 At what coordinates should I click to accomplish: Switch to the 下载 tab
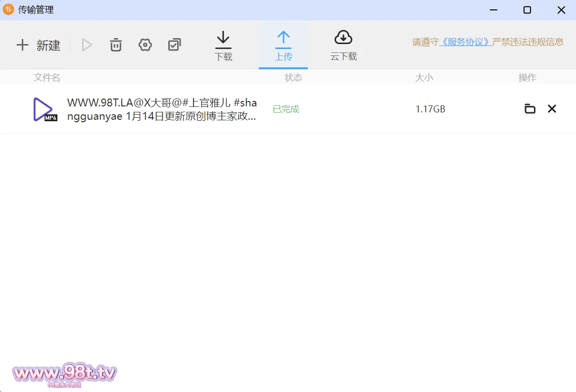point(223,46)
